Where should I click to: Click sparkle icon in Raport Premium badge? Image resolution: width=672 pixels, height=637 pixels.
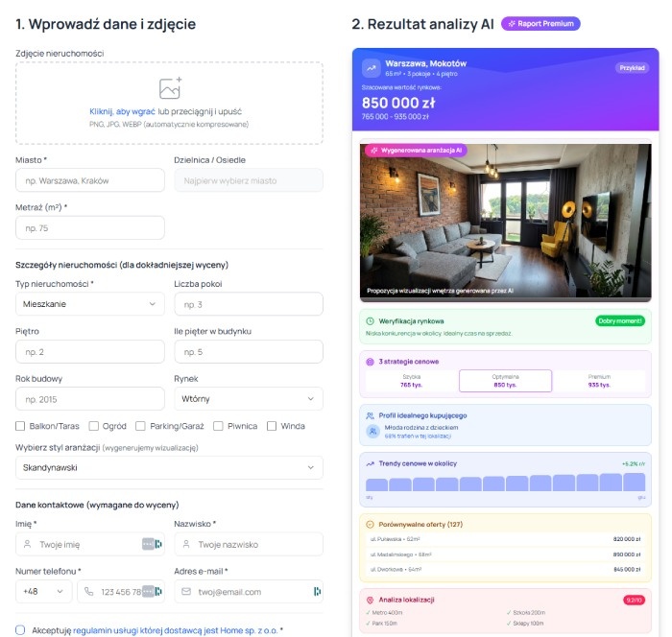[512, 24]
